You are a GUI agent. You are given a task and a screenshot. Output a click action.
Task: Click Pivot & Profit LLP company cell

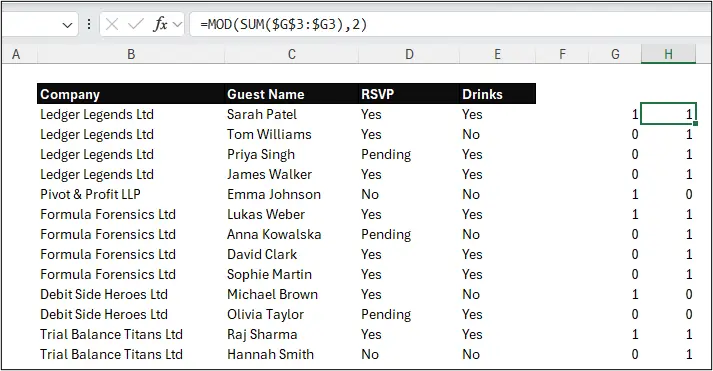pos(131,194)
